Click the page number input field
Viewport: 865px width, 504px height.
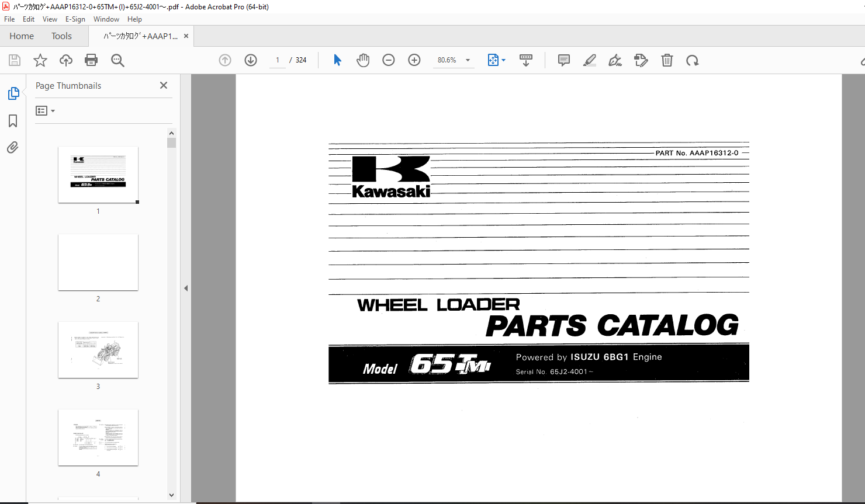tap(278, 60)
